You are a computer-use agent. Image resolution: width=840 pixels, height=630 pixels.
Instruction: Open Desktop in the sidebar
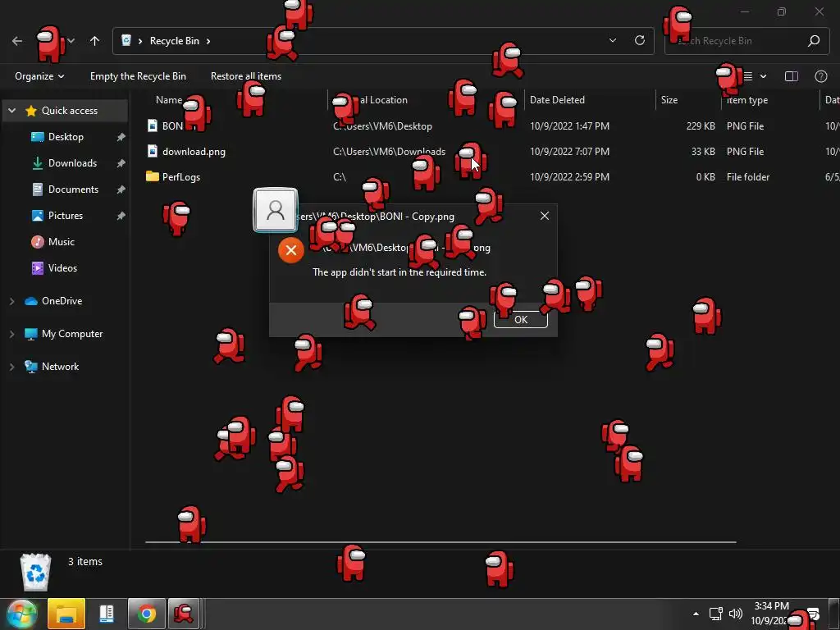pos(66,137)
